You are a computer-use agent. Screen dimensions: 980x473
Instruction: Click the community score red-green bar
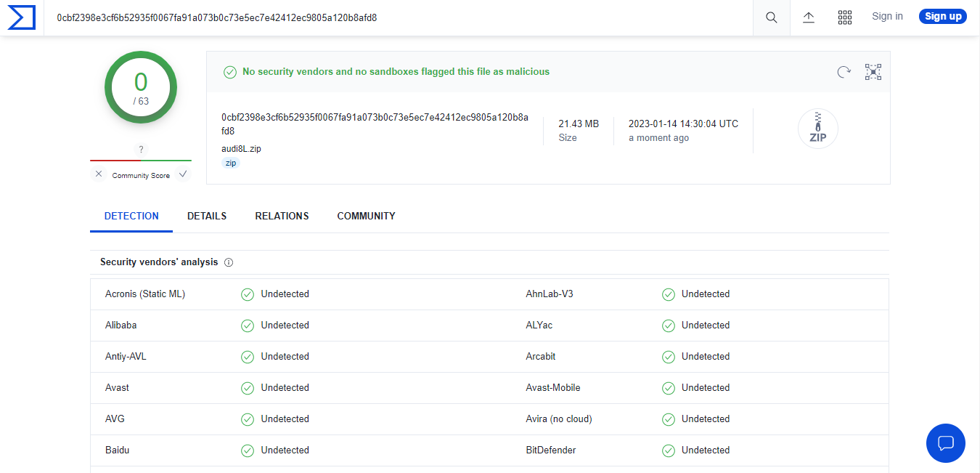[x=141, y=160]
